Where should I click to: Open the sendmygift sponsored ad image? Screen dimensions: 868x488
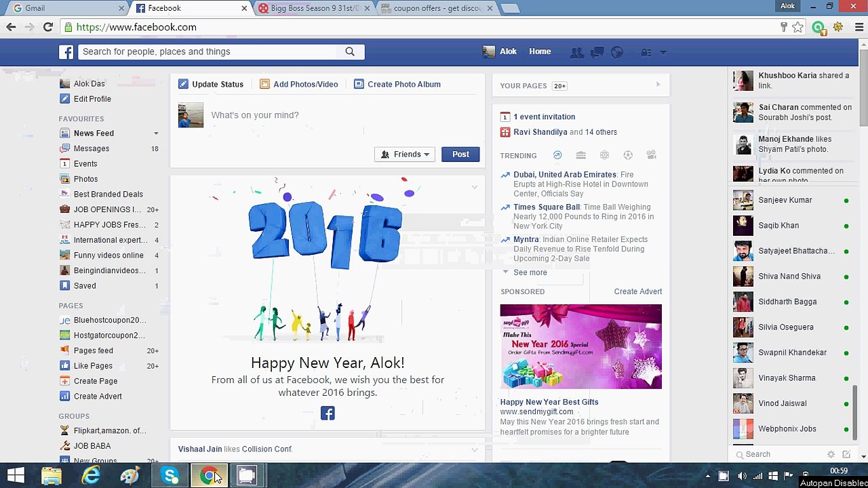pos(581,346)
